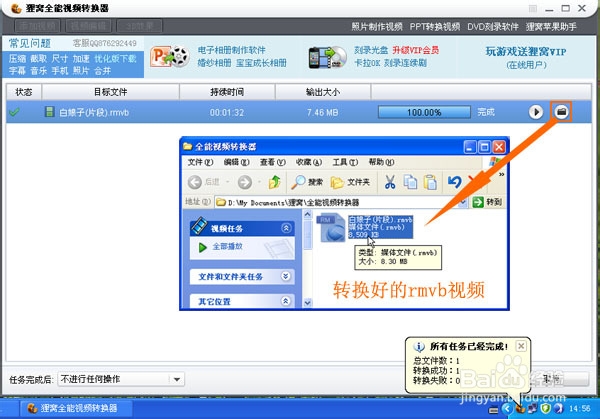Open Search (搜索) in Explorer toolbar
Image resolution: width=600 pixels, height=419 pixels.
click(307, 182)
